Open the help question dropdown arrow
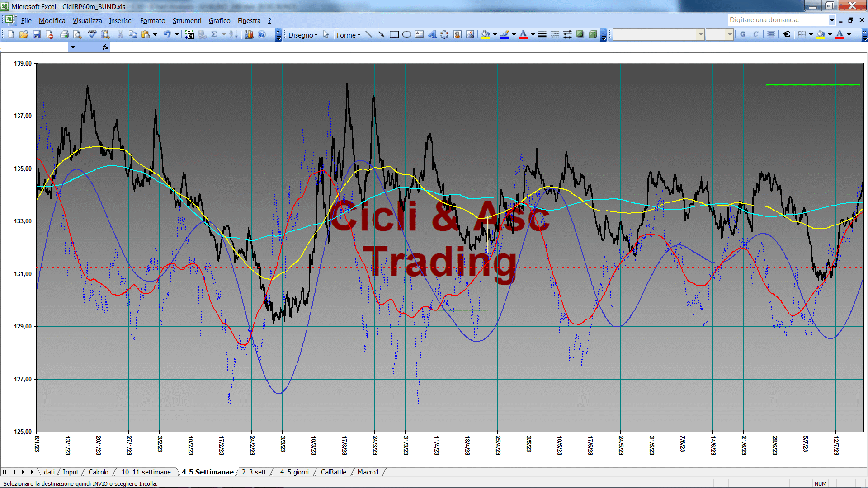Image resolution: width=868 pixels, height=488 pixels. (832, 20)
